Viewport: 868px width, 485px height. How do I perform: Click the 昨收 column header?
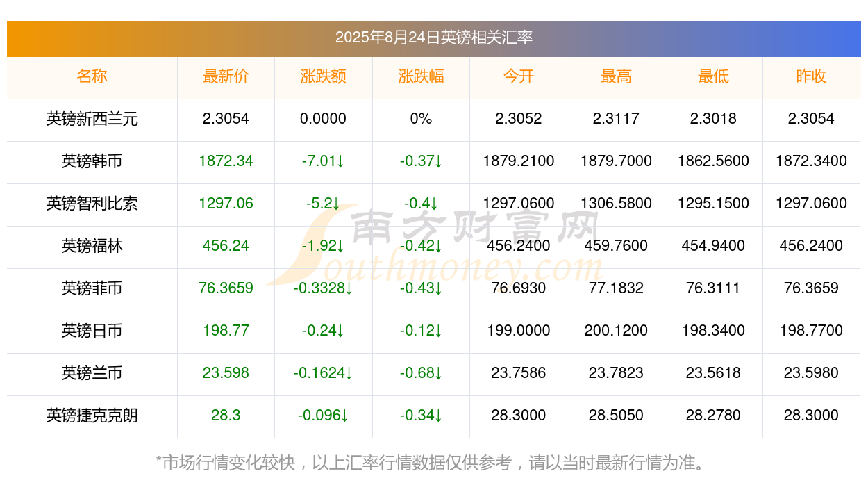(x=811, y=76)
